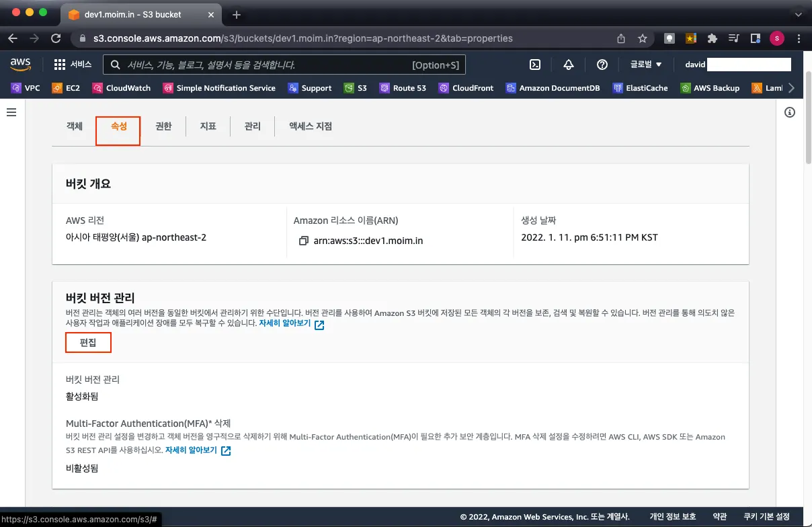The width and height of the screenshot is (812, 527).
Task: Switch to the 객체 tab
Action: (x=75, y=126)
